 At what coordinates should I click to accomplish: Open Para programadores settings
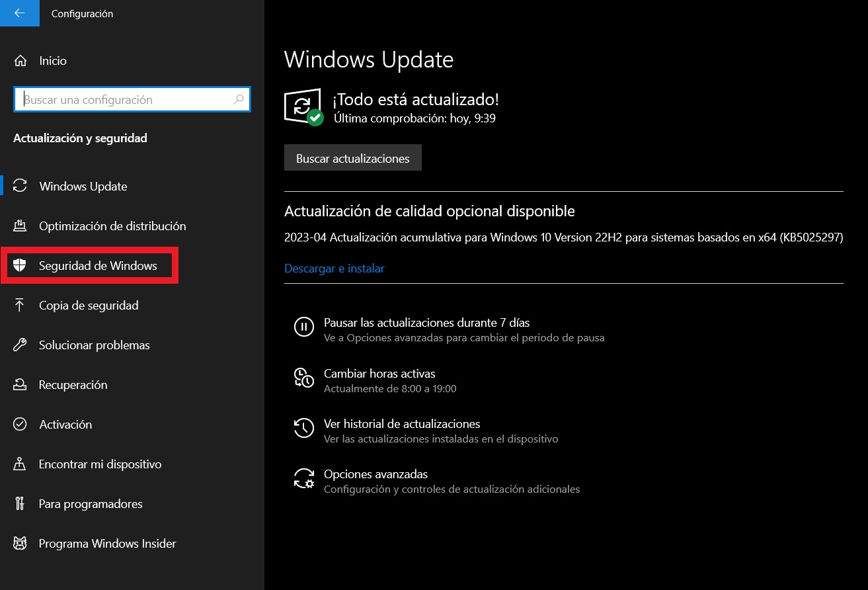coord(132,503)
